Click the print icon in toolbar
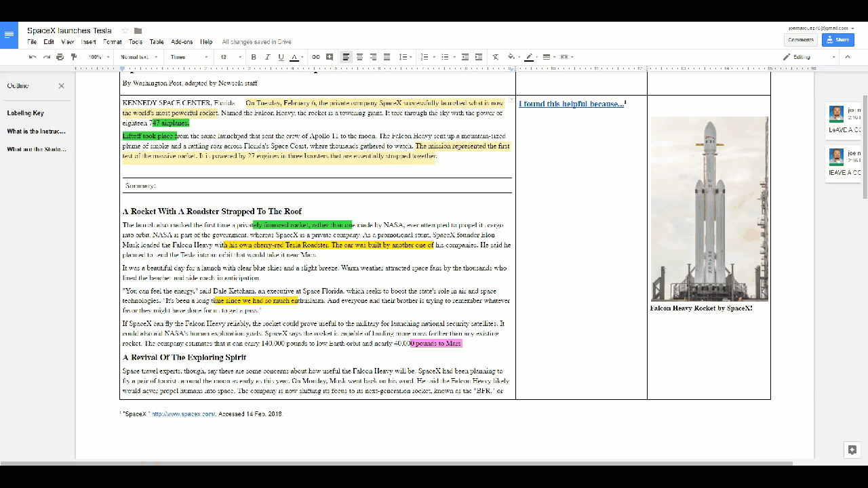868x488 pixels. [60, 57]
